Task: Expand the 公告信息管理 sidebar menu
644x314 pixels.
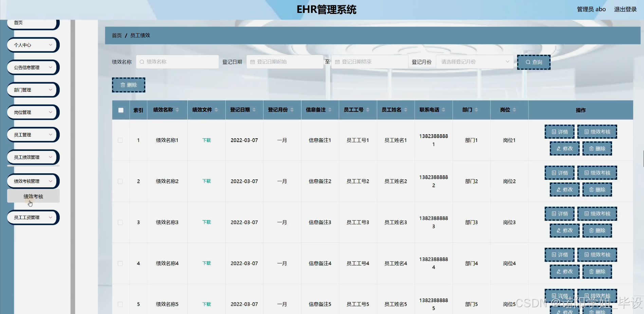Action: (x=33, y=67)
